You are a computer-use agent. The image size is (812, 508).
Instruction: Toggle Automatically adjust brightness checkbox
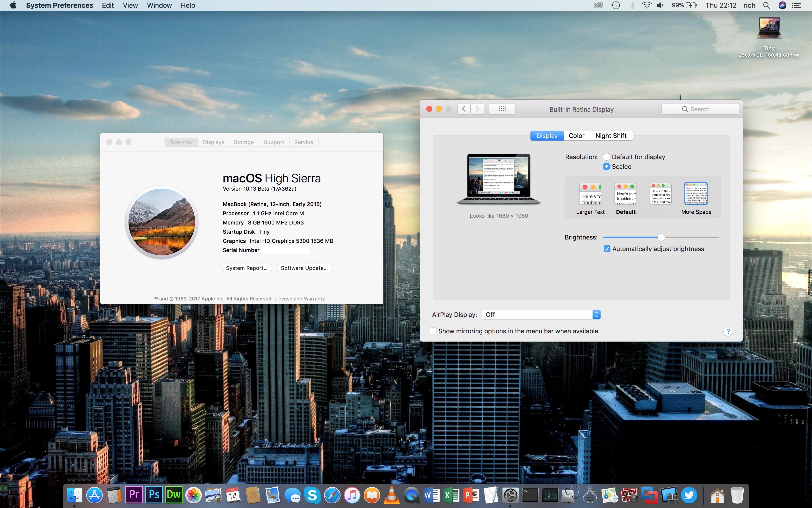pos(607,249)
